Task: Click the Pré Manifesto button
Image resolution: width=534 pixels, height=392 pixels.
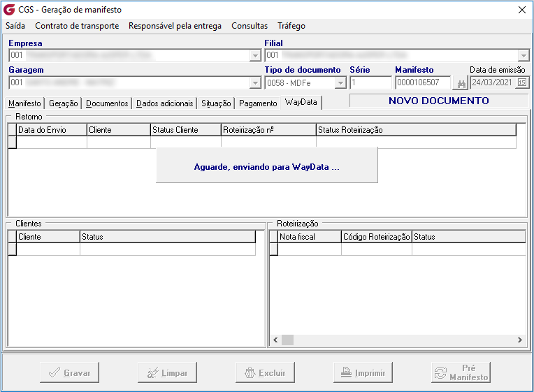Action: coord(461,372)
